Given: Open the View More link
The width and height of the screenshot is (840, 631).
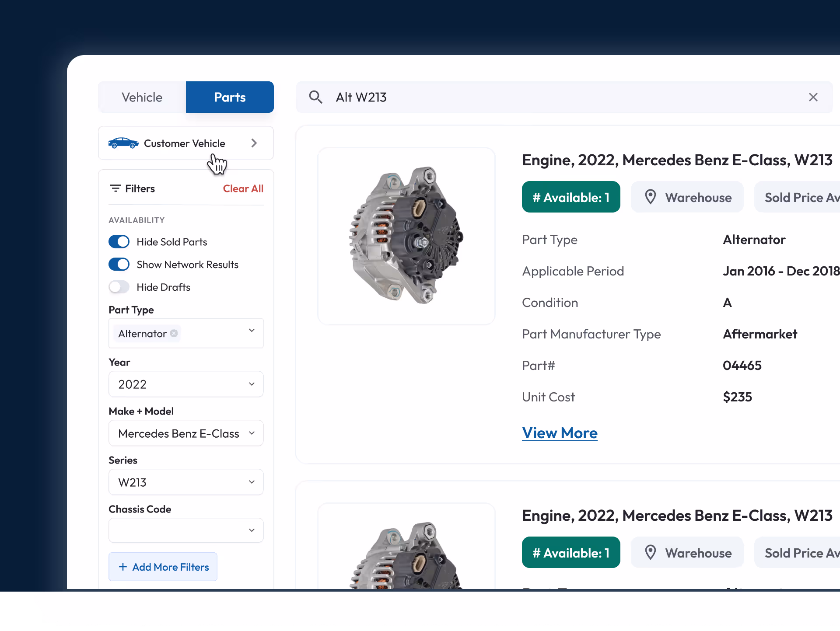Looking at the screenshot, I should (x=560, y=433).
